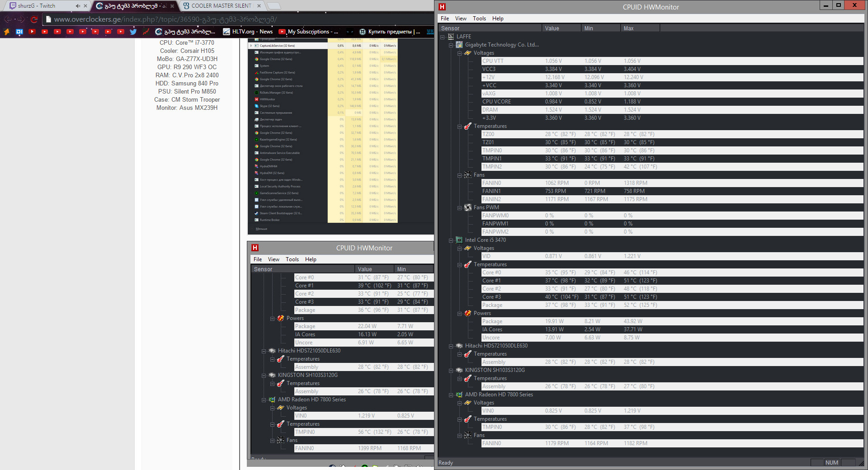Open the Twitter bird bookmark
Screen dimensions: 868x470
click(x=133, y=32)
